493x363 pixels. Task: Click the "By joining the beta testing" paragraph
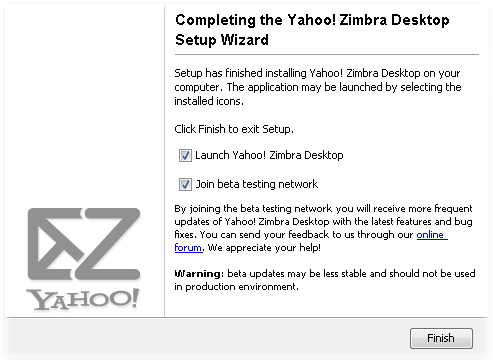click(x=323, y=228)
